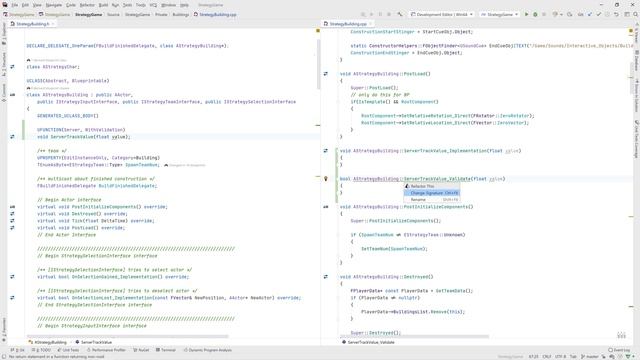This screenshot has height=360, width=640.
Task: Click gutter icon beside OnSelectionGained_Implementation
Action: tap(12, 277)
